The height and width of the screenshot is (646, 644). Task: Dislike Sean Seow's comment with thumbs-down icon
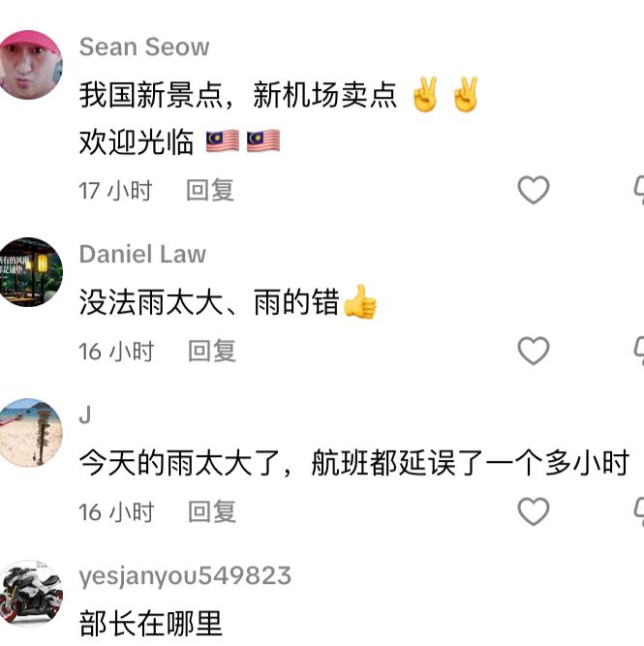click(639, 190)
